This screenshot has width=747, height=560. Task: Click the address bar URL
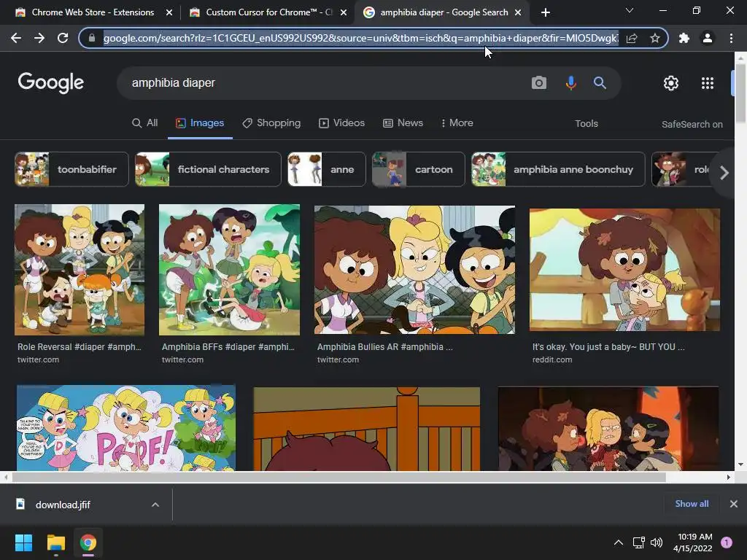coord(360,38)
